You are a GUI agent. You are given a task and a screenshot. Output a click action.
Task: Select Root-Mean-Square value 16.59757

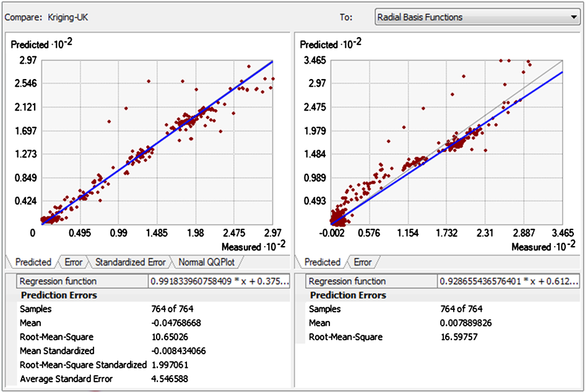tap(459, 337)
